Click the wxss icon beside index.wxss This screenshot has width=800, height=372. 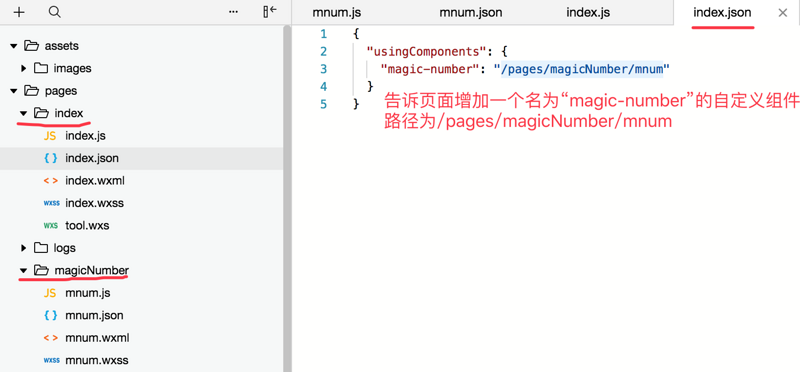pyautogui.click(x=52, y=203)
